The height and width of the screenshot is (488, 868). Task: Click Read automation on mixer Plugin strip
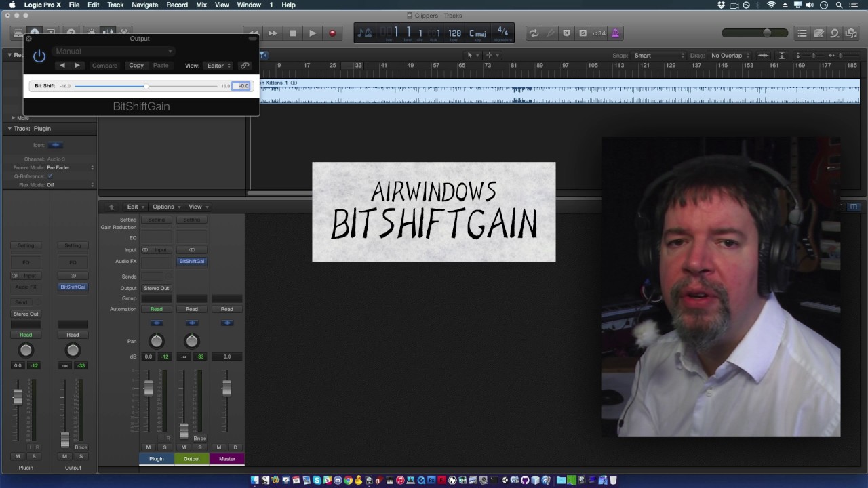click(157, 309)
